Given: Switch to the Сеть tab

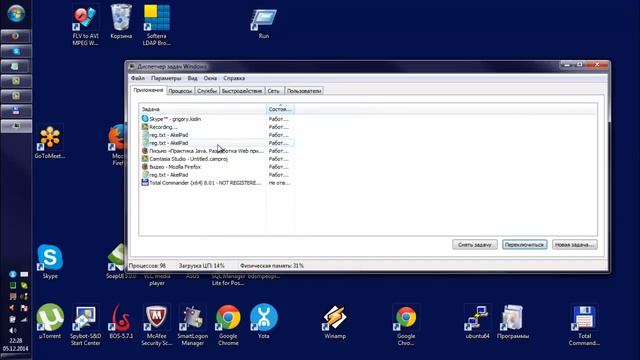Looking at the screenshot, I should [273, 91].
